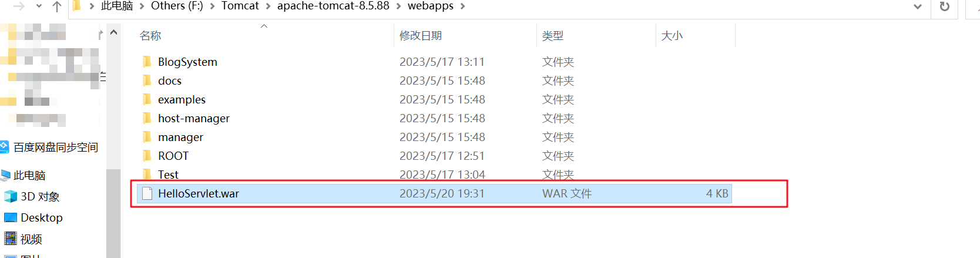Expand the address bar history dropdown
Screen dimensions: 980x258
click(918, 6)
